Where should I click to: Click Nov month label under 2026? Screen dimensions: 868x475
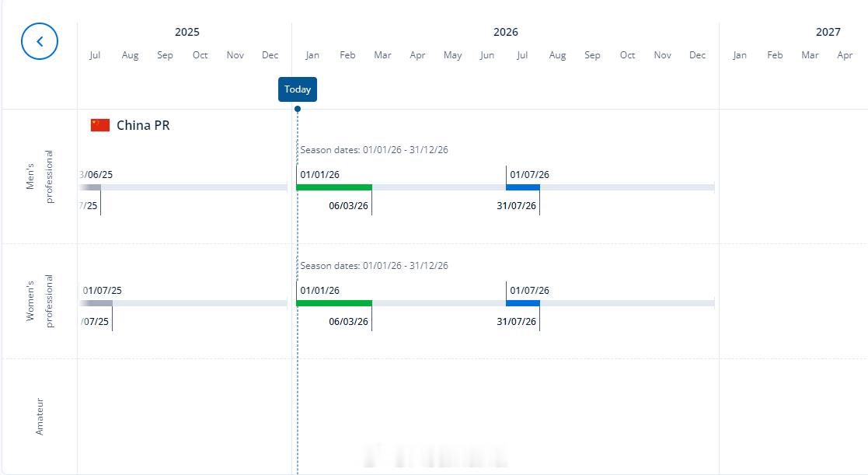click(663, 54)
